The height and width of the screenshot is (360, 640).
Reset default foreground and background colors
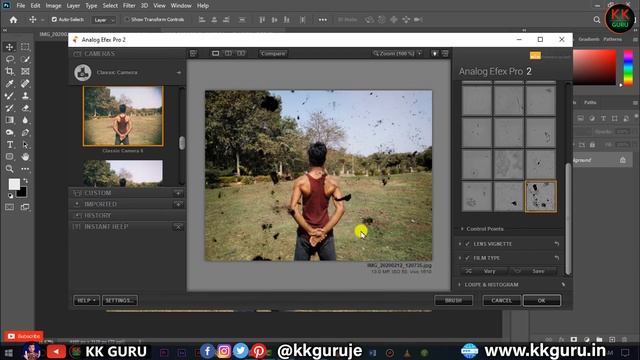(x=11, y=196)
